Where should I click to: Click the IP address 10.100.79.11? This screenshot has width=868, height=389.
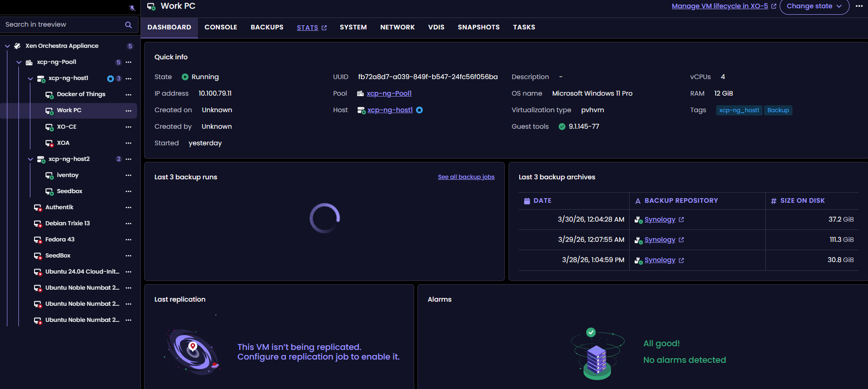click(x=215, y=93)
